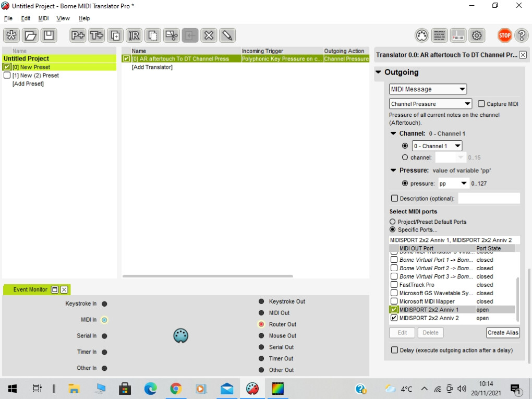Hit the red STOP panic icon

504,35
